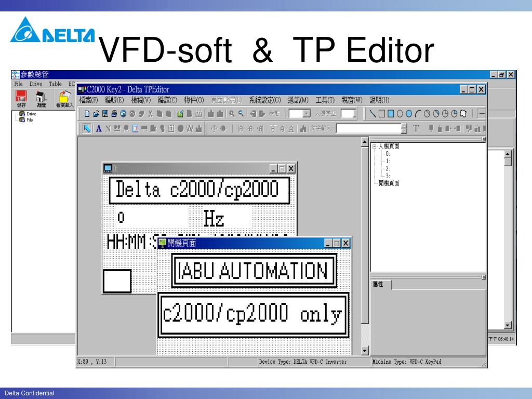
Task: Click the Compile green check icon
Action: pyautogui.click(x=180, y=114)
